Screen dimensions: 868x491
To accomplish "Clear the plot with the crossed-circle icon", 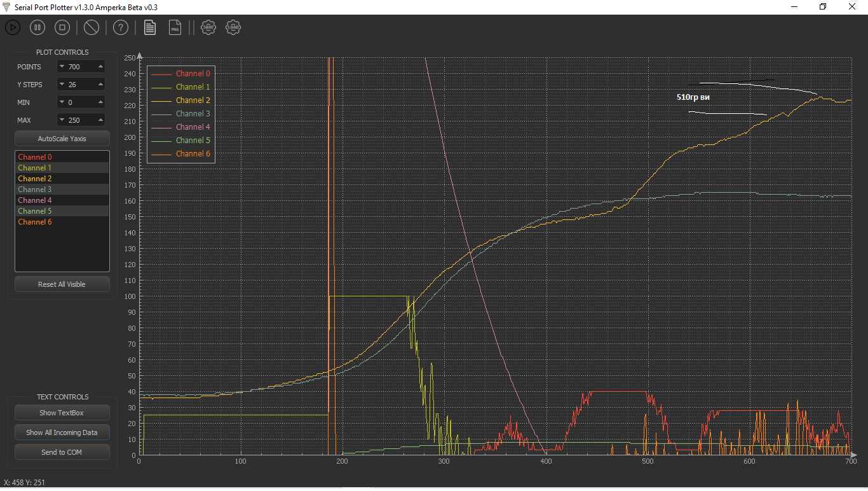I will pyautogui.click(x=92, y=27).
